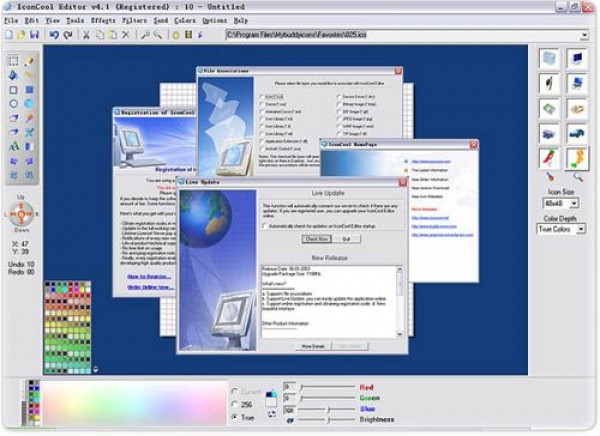
Task: Select the True color radio button
Action: (x=236, y=417)
